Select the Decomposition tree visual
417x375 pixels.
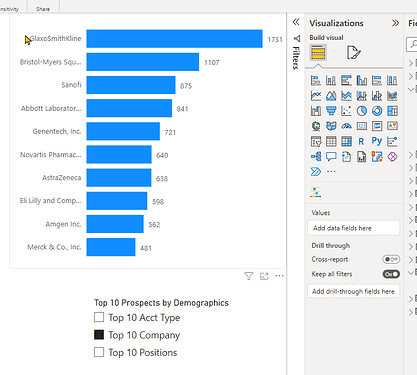[x=316, y=156]
